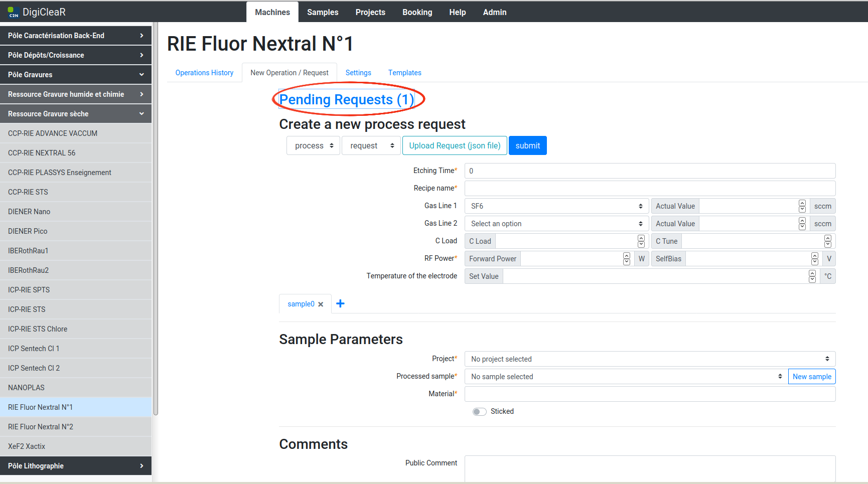Open the Samples menu in navbar
868x484 pixels.
(x=323, y=12)
